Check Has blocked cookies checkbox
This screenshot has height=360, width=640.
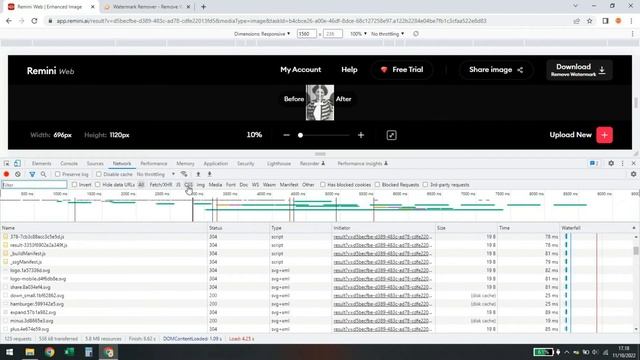[x=323, y=185]
